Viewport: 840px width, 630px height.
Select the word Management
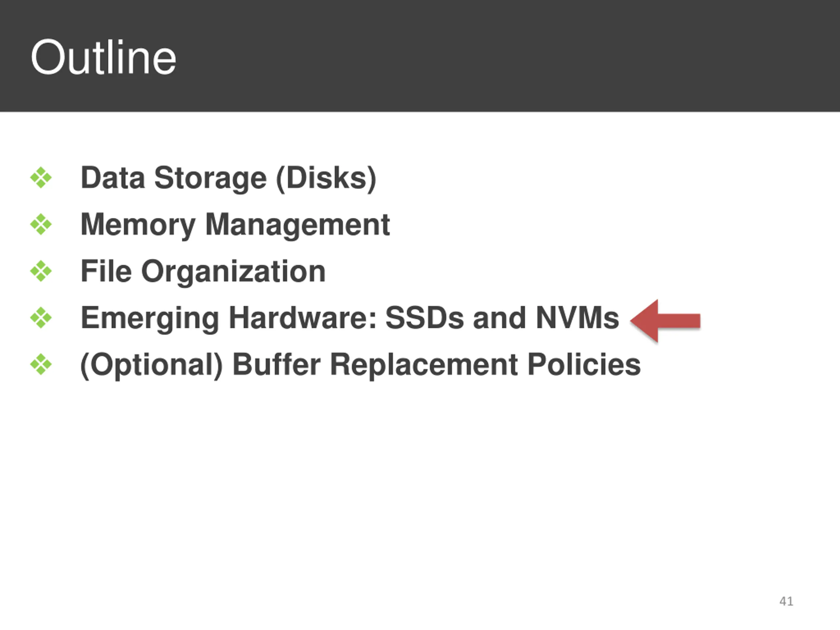coord(297,225)
